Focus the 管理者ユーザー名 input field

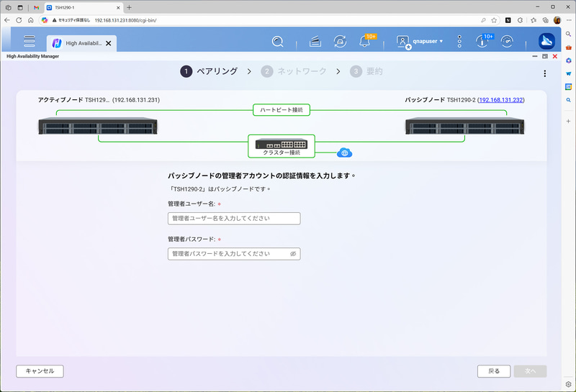(234, 219)
